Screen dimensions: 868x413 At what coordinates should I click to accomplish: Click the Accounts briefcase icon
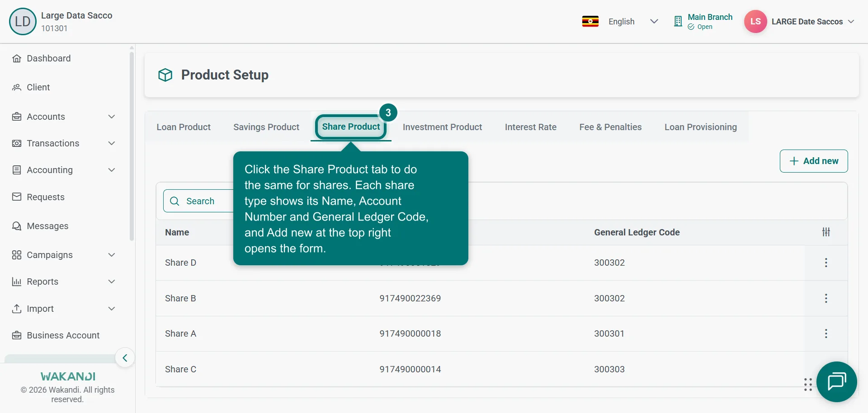point(17,117)
